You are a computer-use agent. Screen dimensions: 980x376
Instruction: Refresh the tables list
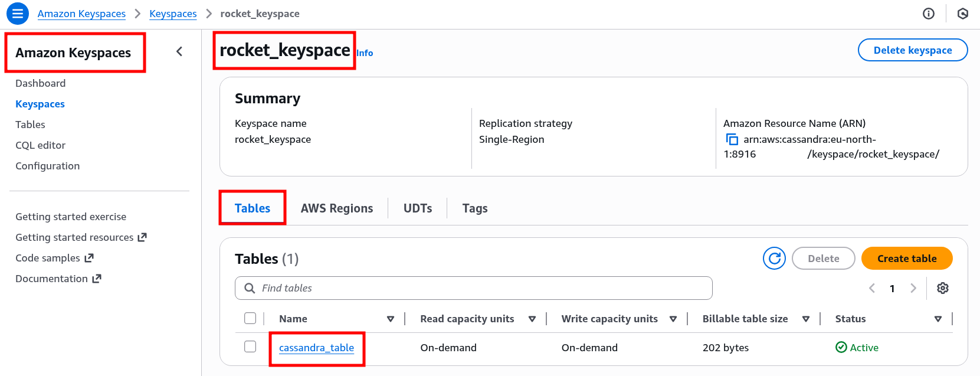click(x=774, y=259)
